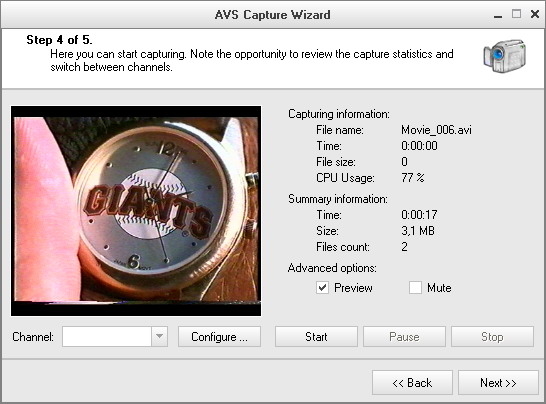Screen dimensions: 546x404
Task: Click the disabled Stop button
Action: pyautogui.click(x=492, y=336)
